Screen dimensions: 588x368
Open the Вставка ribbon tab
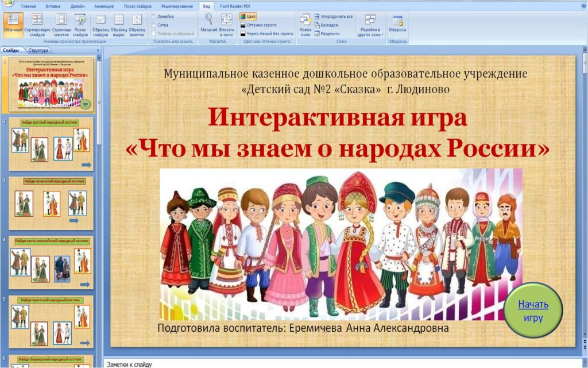click(53, 6)
